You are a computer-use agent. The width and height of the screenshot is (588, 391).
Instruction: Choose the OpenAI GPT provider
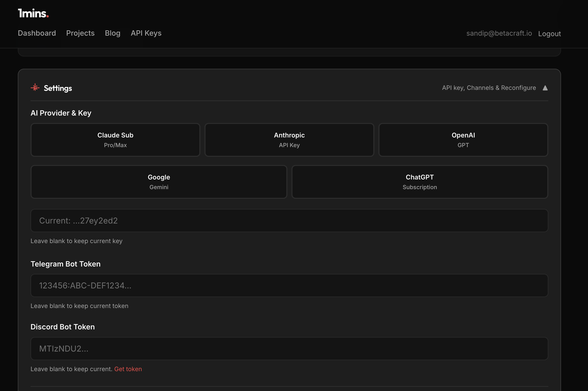[463, 140]
